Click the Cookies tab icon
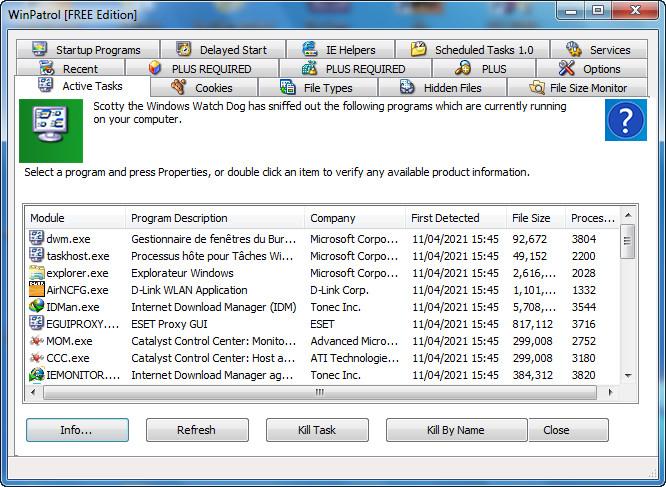Screen dimensions: 666x487 [179, 87]
